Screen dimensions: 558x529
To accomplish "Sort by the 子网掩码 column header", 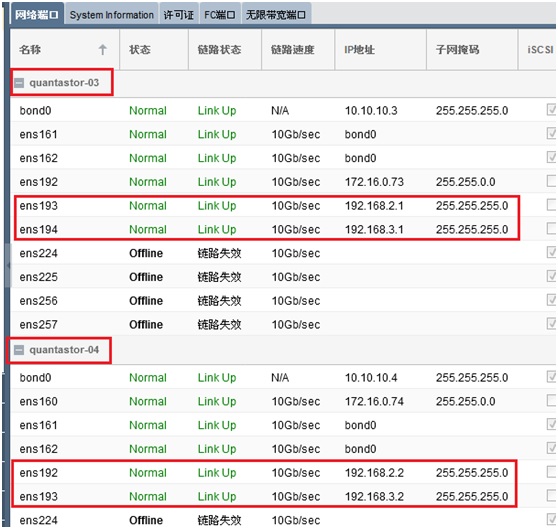I will click(472, 49).
